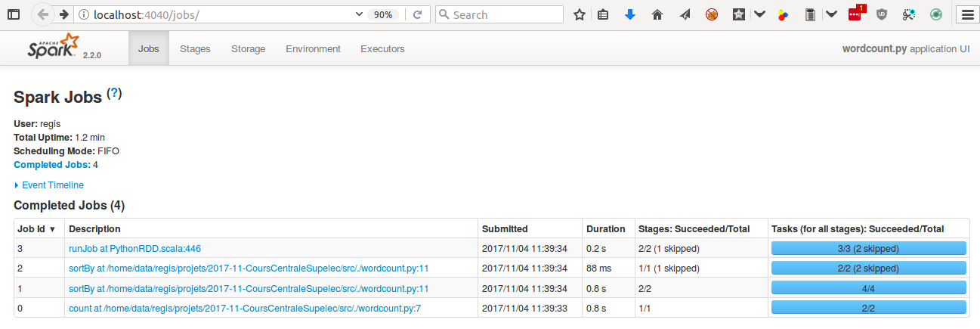Open the runJob at PythonRDD.scala:446 link

pos(134,248)
